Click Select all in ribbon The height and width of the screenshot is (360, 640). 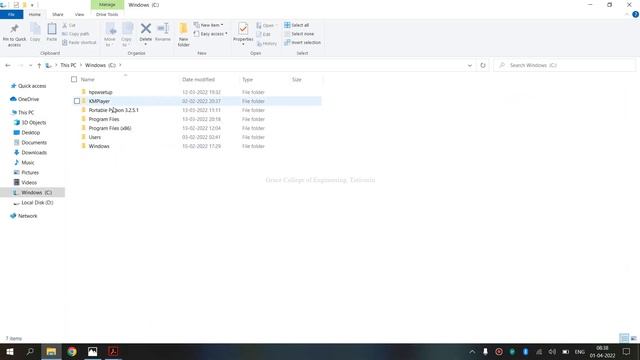click(x=297, y=25)
